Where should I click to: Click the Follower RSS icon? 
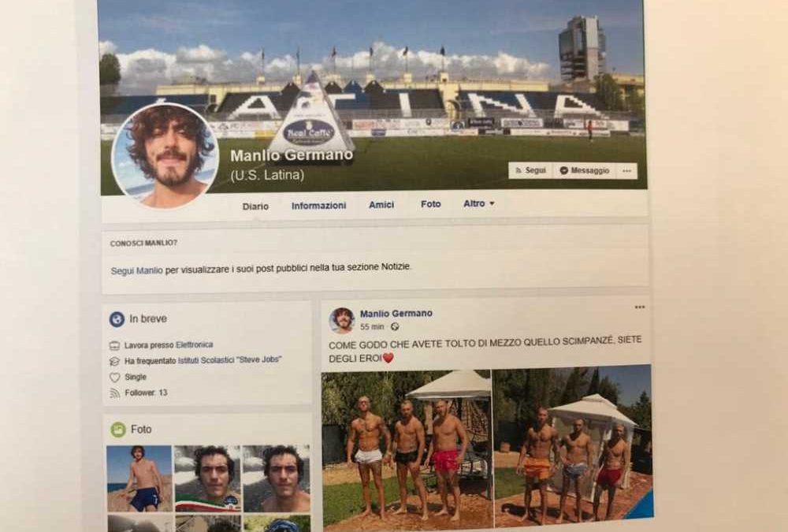tap(114, 393)
